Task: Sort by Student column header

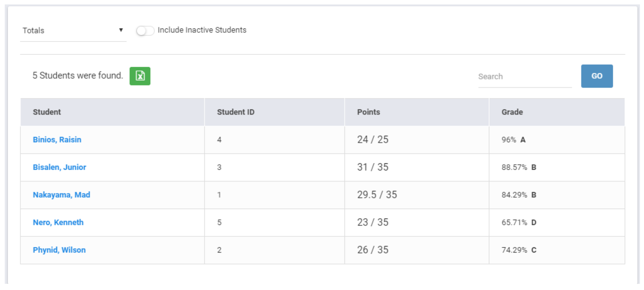Action: (x=47, y=112)
